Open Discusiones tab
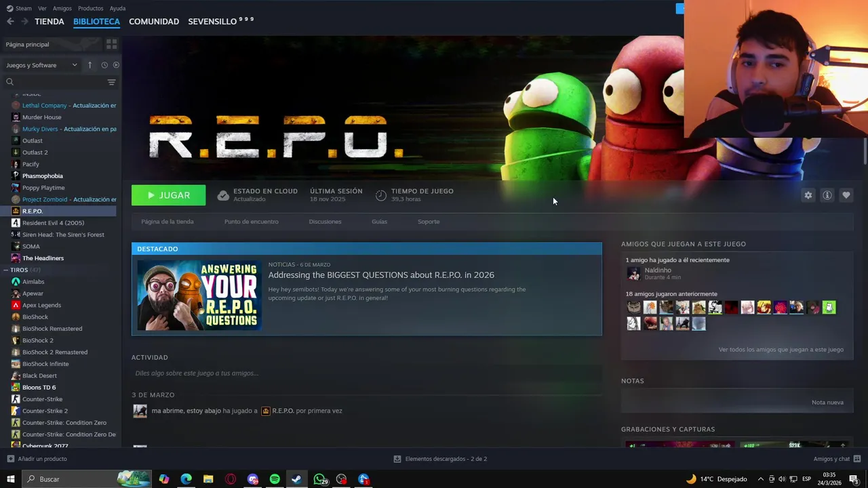This screenshot has width=868, height=488. [325, 222]
